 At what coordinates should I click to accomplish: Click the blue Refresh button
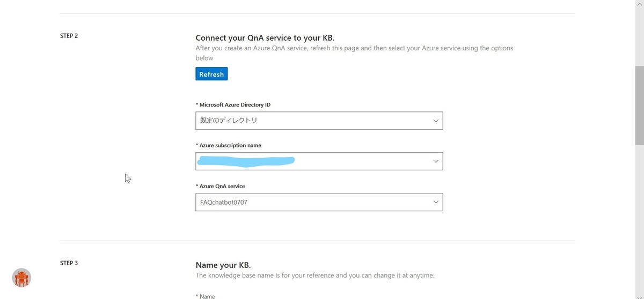pos(211,74)
